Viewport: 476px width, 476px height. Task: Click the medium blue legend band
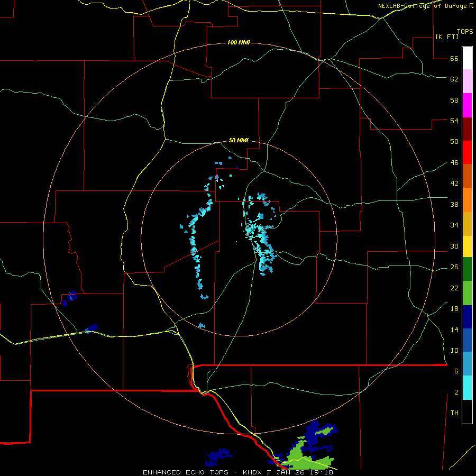click(x=467, y=340)
